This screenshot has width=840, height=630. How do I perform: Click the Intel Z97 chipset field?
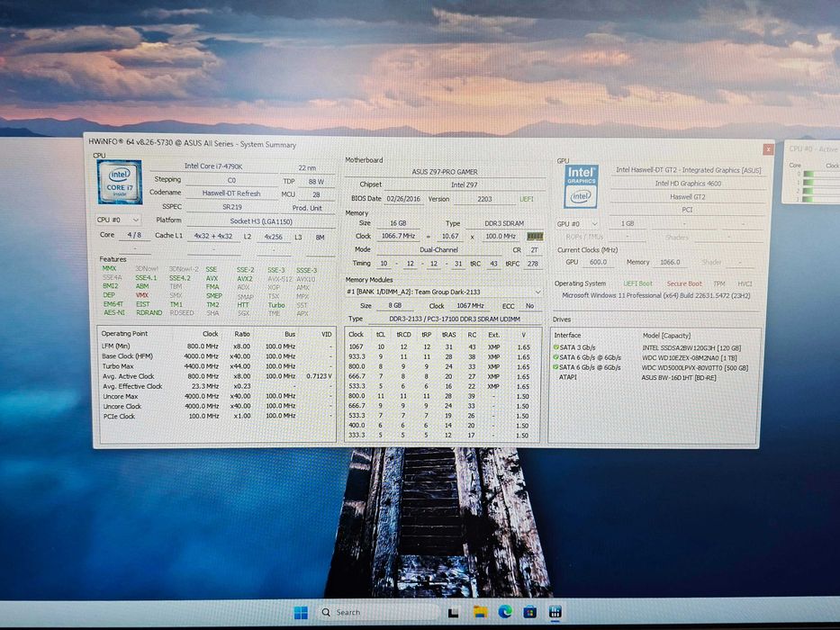[x=464, y=184]
